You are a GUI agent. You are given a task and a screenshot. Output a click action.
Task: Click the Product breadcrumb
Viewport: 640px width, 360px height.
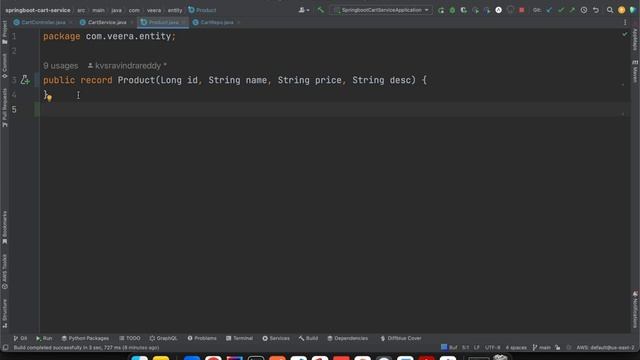(202, 10)
